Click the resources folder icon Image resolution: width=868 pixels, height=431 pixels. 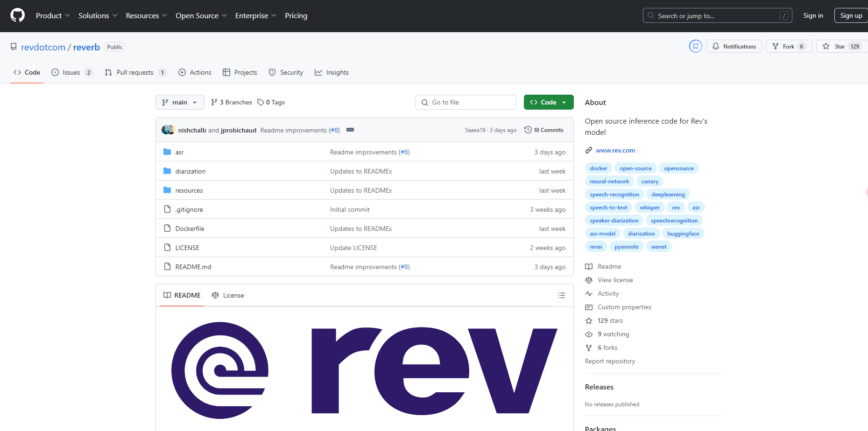click(x=167, y=190)
